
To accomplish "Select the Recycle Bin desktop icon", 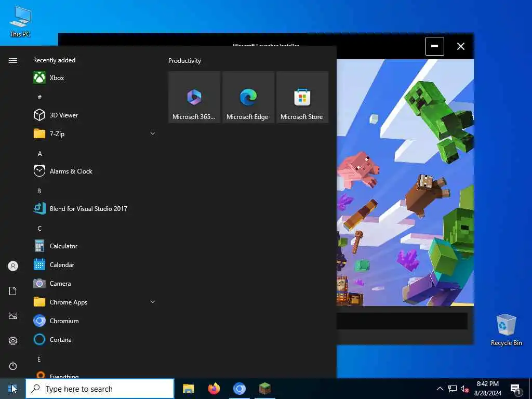I will click(506, 330).
